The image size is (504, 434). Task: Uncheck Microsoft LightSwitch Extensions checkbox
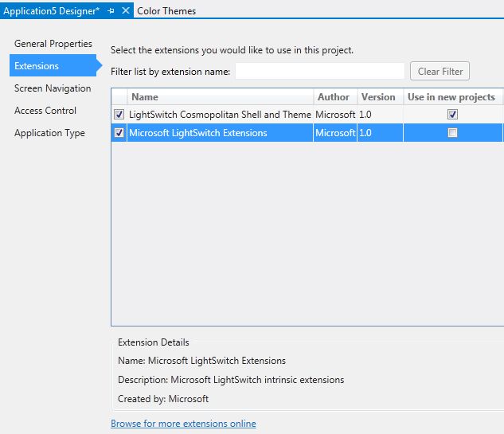(119, 133)
